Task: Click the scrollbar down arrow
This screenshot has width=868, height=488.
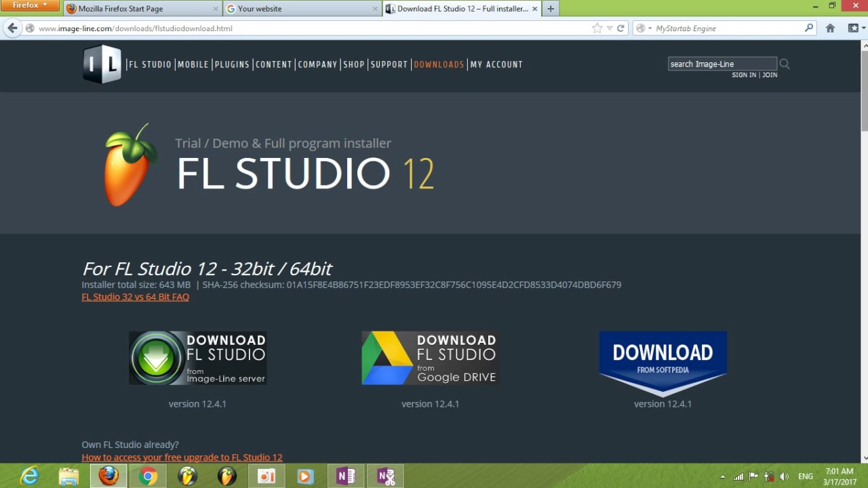Action: tap(864, 459)
